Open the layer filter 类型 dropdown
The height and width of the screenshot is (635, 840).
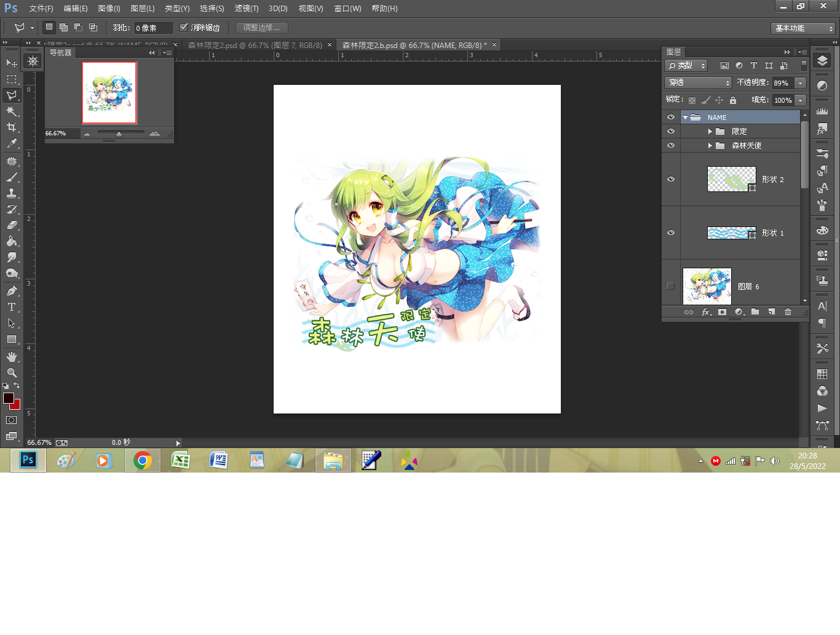pyautogui.click(x=686, y=65)
